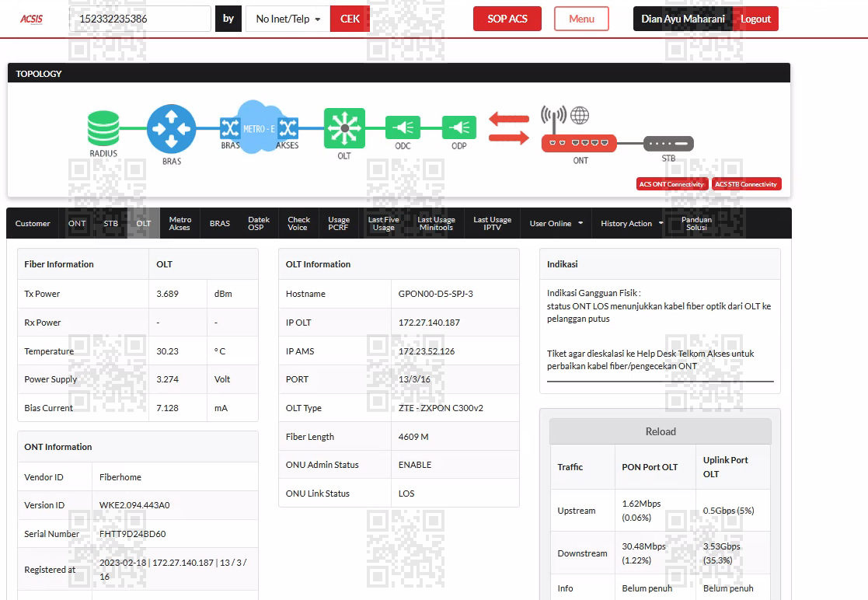The width and height of the screenshot is (868, 600).
Task: Click the IP AMS value 172.23.52.126
Action: pyautogui.click(x=427, y=351)
